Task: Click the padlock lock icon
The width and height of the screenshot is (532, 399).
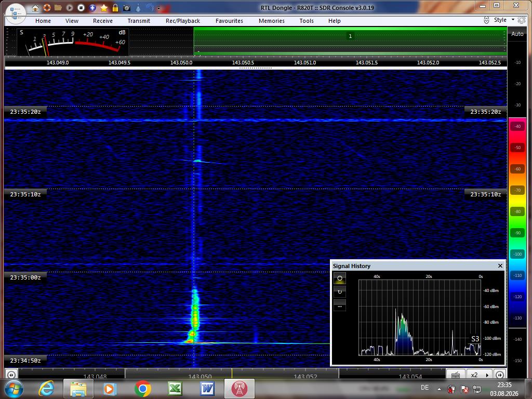Action: click(115, 7)
